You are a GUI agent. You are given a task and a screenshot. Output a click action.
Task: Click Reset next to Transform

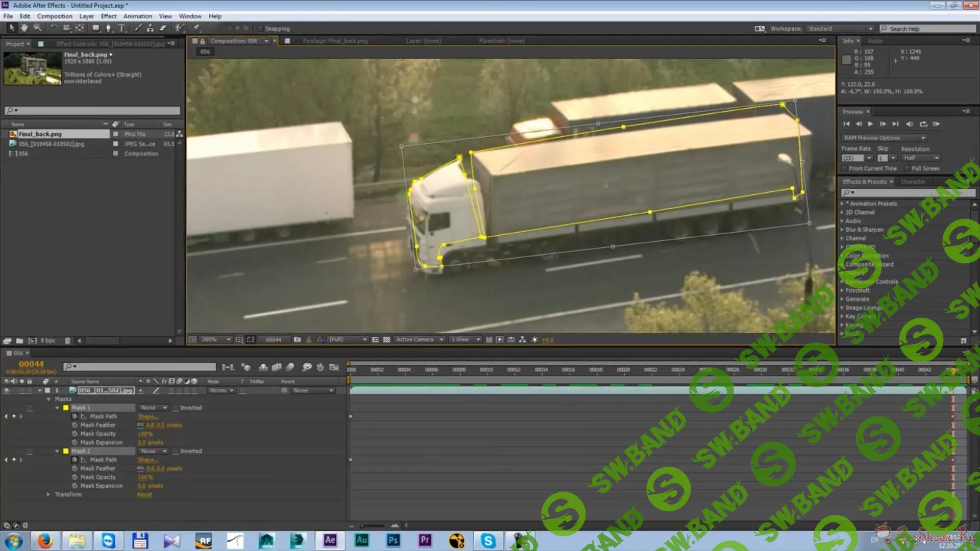click(x=144, y=494)
